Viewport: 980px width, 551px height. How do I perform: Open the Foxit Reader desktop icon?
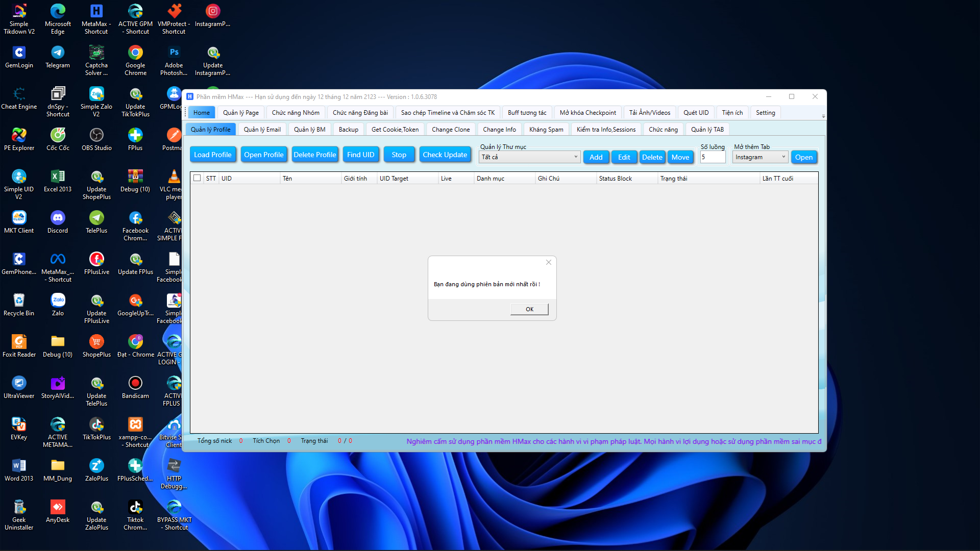[19, 345]
